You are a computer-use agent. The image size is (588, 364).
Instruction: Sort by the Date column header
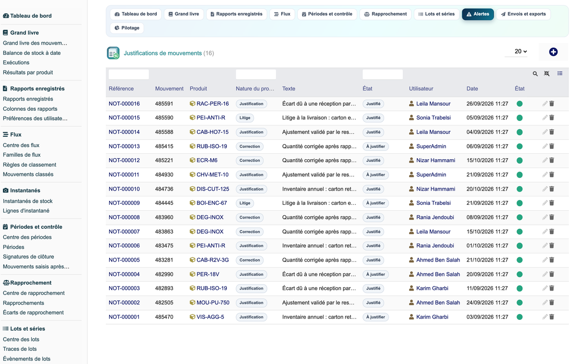click(x=472, y=89)
